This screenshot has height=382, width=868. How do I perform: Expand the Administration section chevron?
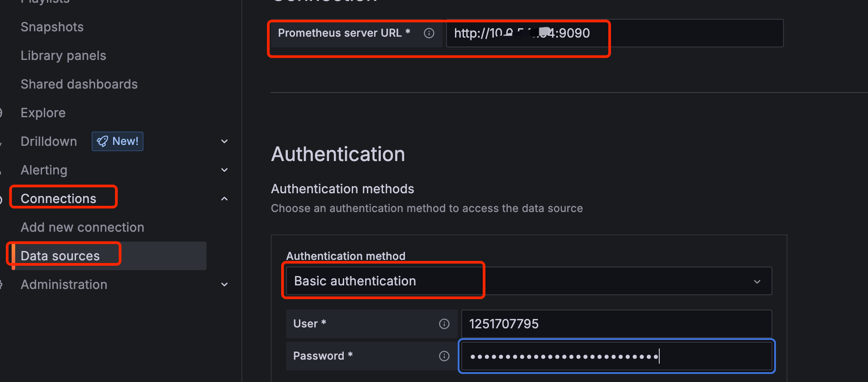click(x=224, y=284)
